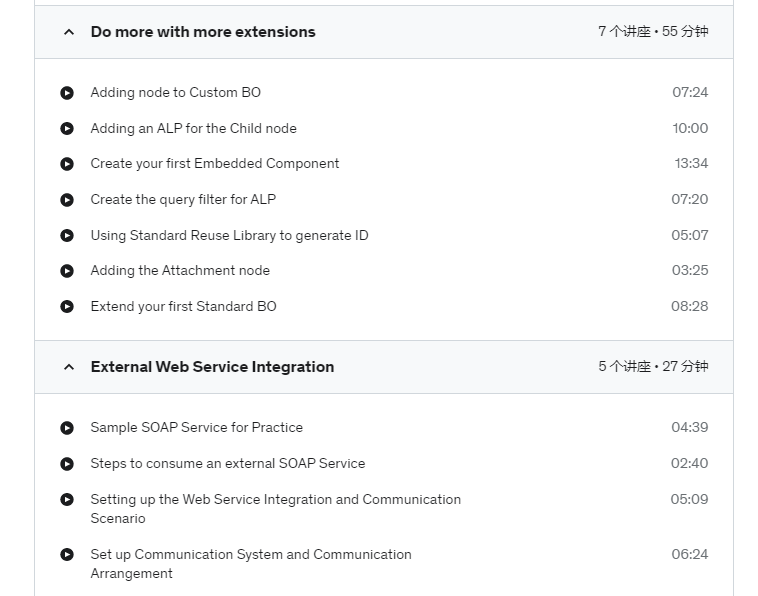The width and height of the screenshot is (758, 596).
Task: Click 'Set up Communication System and Communication Arrangement' title
Action: pyautogui.click(x=251, y=564)
